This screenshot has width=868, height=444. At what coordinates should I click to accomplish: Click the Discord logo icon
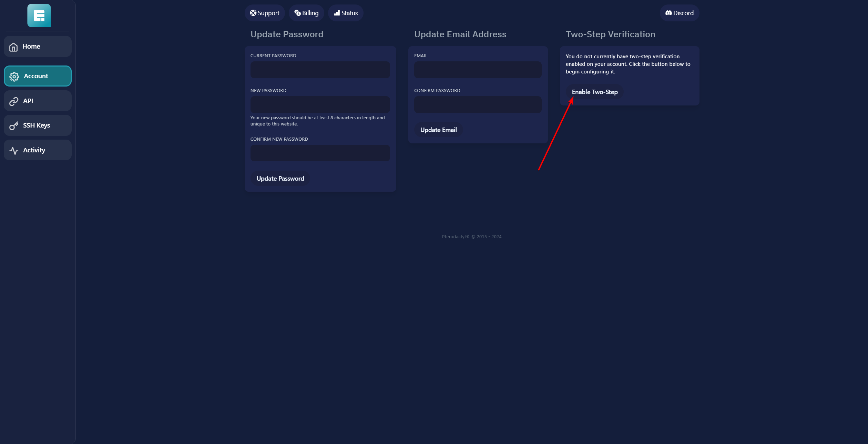668,13
